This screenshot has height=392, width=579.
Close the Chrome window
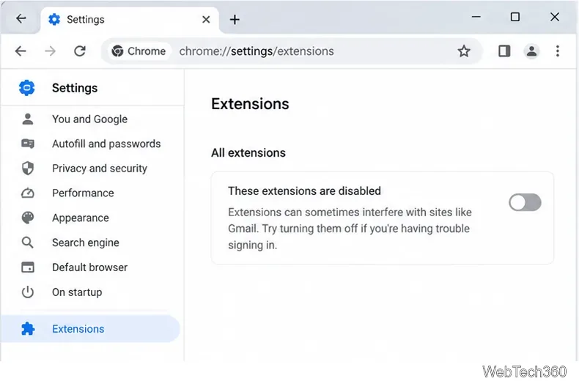[555, 17]
